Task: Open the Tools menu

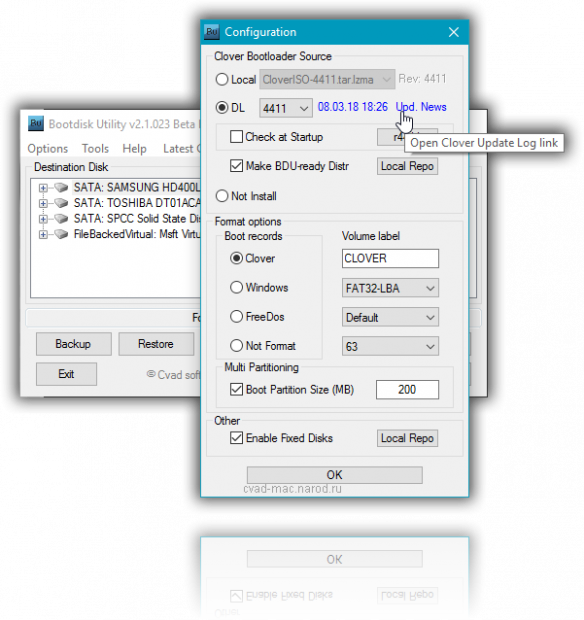Action: pos(95,149)
